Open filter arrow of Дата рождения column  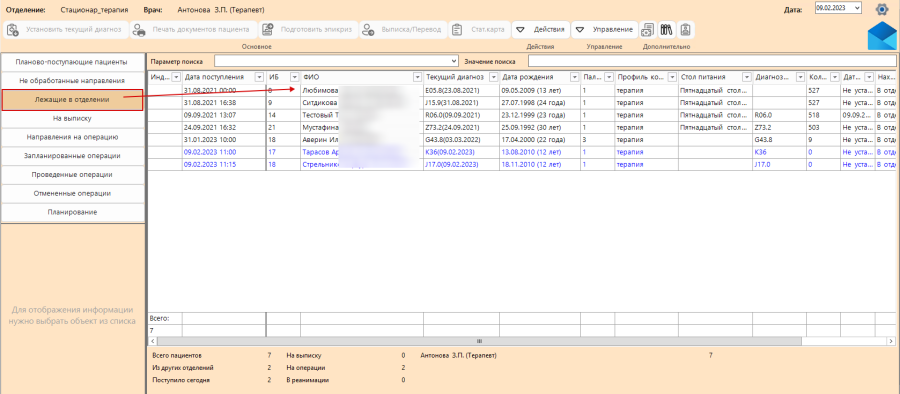point(574,77)
